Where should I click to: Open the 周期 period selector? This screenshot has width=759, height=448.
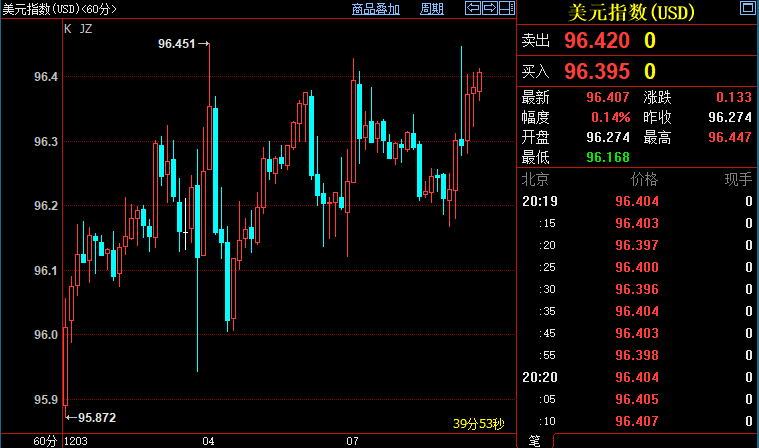click(432, 9)
